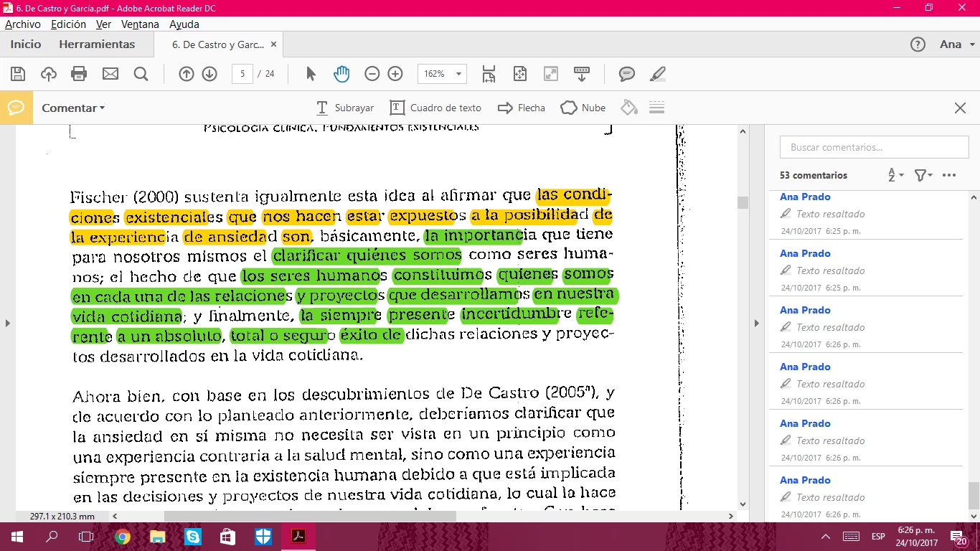
Task: Select the Hand pan tool
Action: (341, 74)
